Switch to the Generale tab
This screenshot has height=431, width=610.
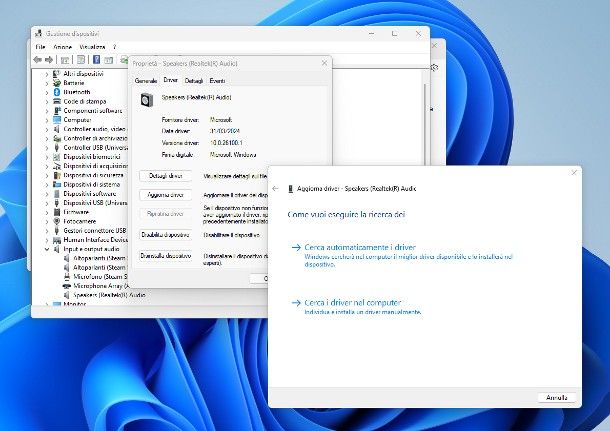pyautogui.click(x=146, y=79)
